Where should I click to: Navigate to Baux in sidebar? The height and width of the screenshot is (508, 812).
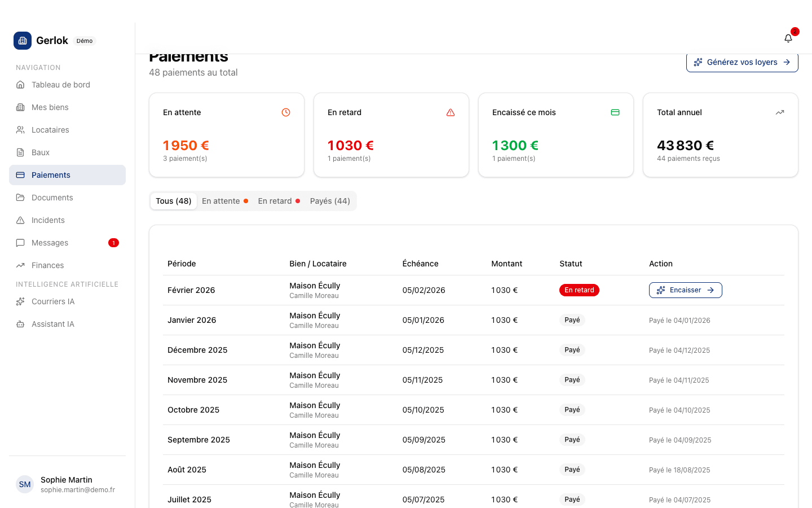point(41,152)
